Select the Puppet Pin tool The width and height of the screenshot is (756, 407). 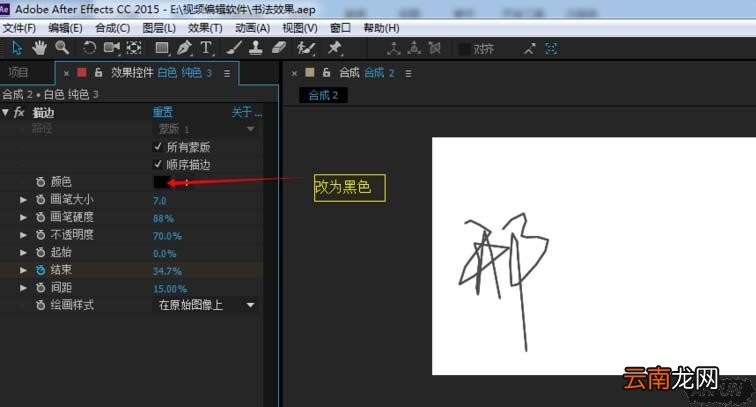(x=334, y=47)
